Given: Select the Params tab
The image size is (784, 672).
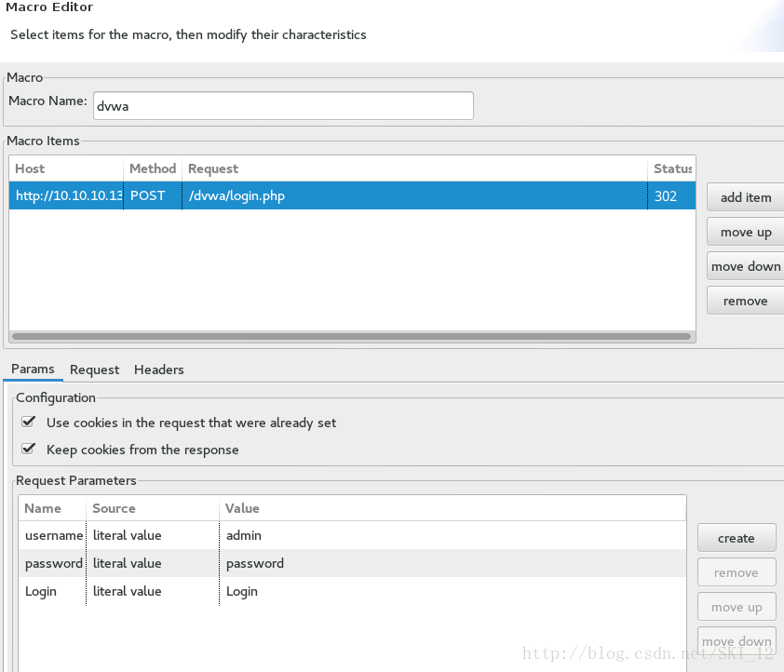Looking at the screenshot, I should point(33,370).
